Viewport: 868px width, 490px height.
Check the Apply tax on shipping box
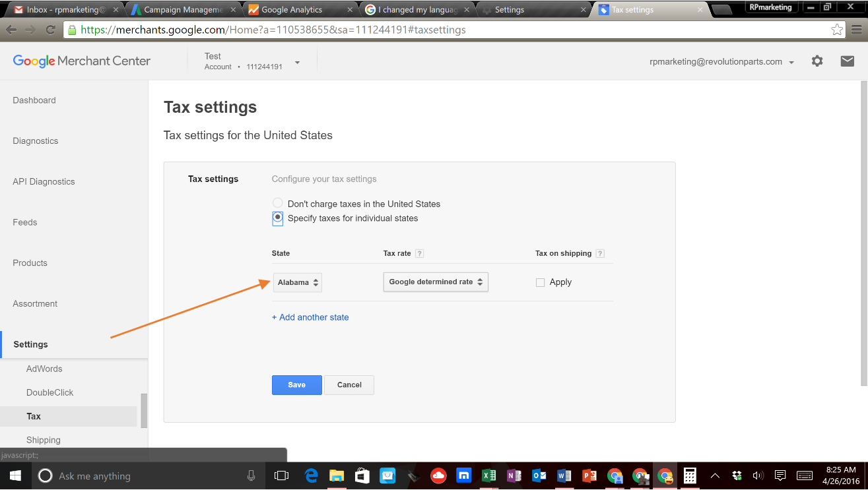click(540, 282)
